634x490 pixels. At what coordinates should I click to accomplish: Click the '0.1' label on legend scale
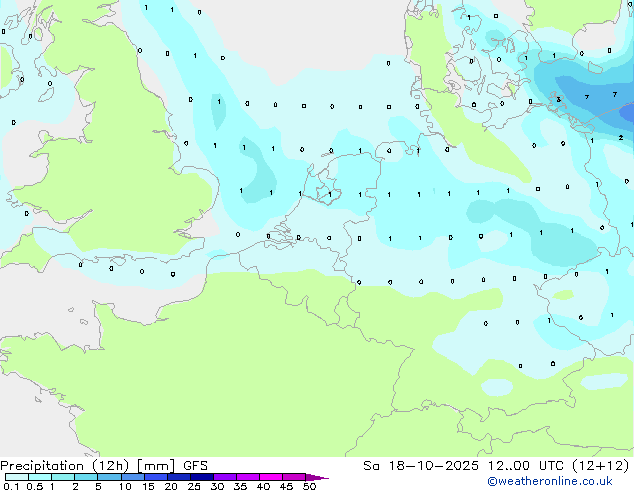click(x=11, y=486)
